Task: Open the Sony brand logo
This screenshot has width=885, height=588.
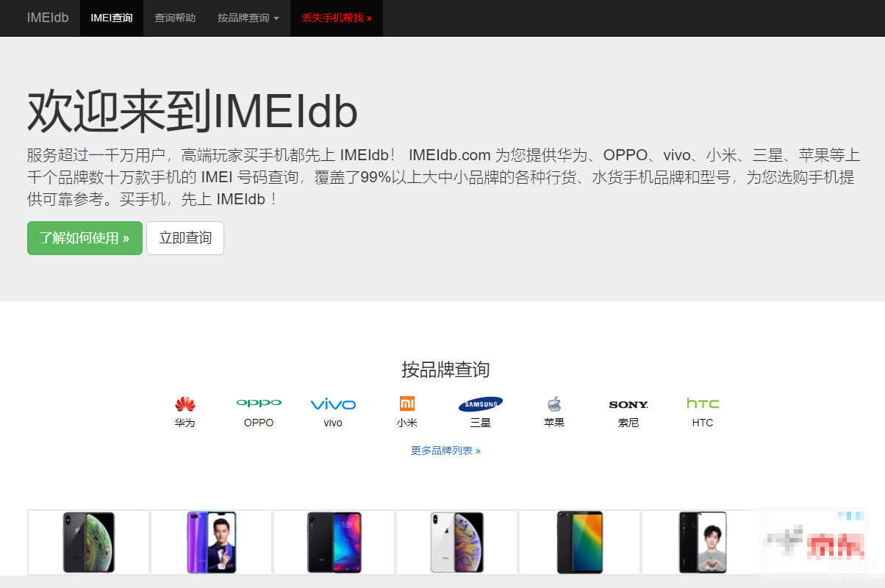Action: coord(628,404)
